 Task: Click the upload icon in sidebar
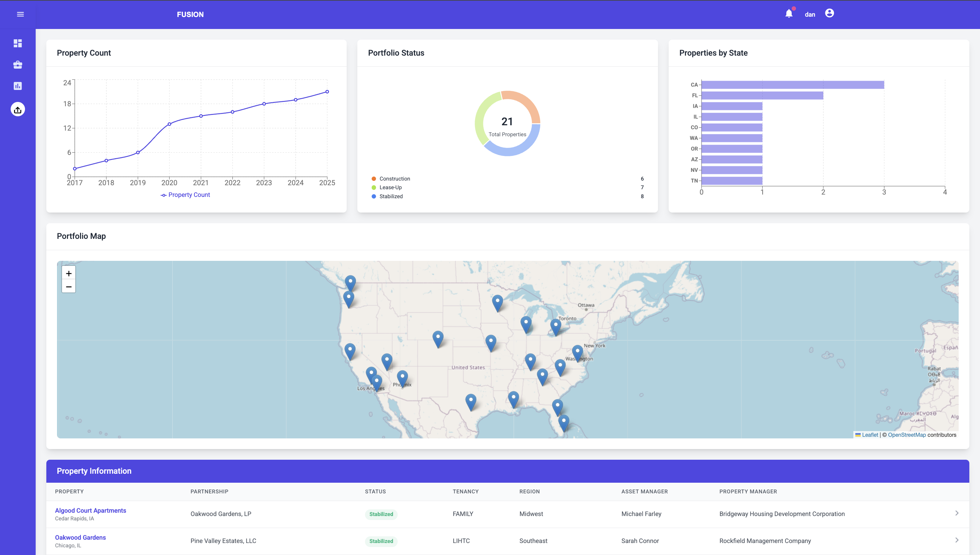pos(18,110)
